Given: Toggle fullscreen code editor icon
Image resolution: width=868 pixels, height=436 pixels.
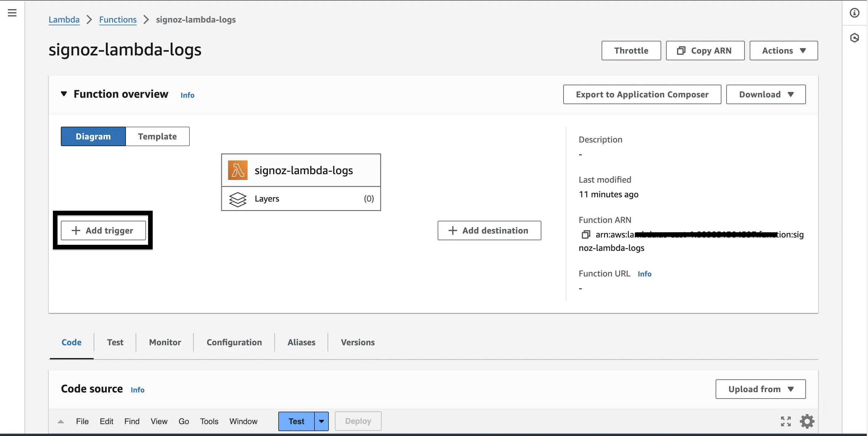Looking at the screenshot, I should (786, 421).
